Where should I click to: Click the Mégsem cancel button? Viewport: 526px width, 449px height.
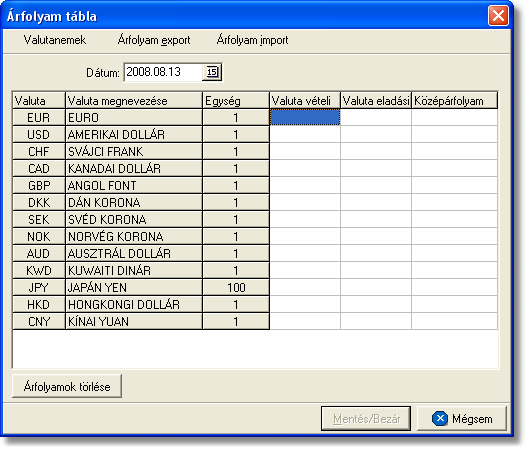(462, 418)
